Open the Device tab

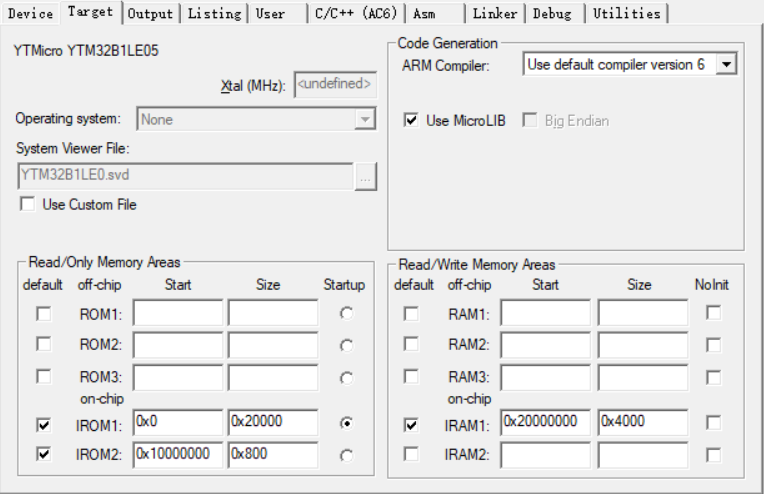coord(30,13)
